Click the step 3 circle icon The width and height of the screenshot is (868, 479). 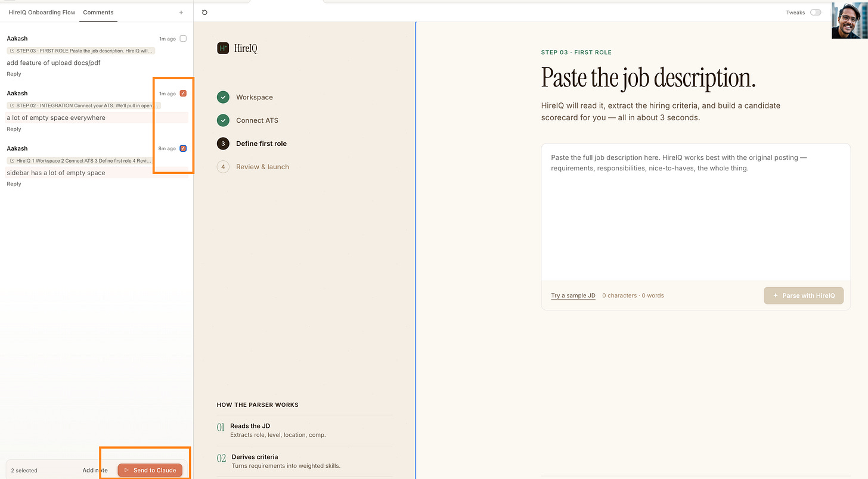(x=223, y=144)
